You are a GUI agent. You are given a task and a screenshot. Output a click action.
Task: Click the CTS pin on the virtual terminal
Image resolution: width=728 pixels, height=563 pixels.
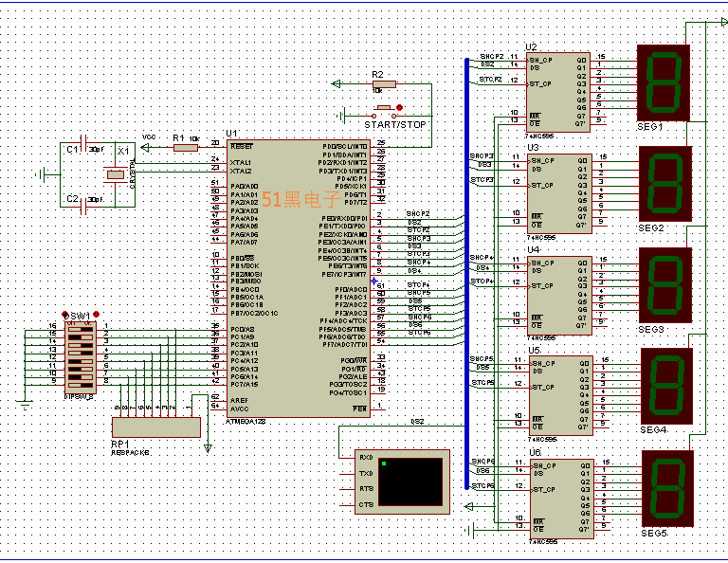coord(366,504)
